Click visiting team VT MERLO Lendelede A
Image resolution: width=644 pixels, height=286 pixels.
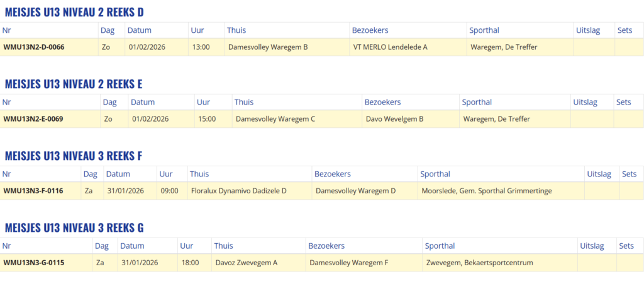click(390, 47)
